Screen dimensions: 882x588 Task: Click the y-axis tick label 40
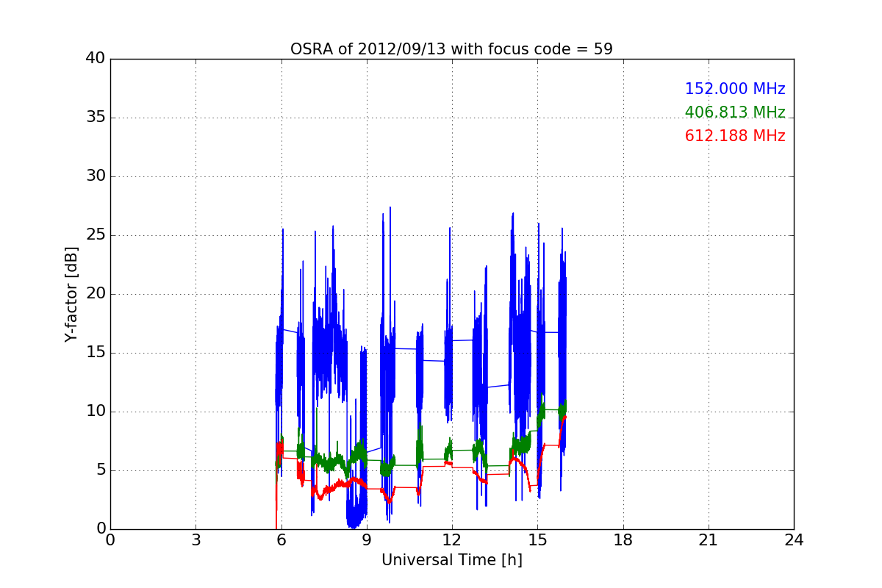95,59
